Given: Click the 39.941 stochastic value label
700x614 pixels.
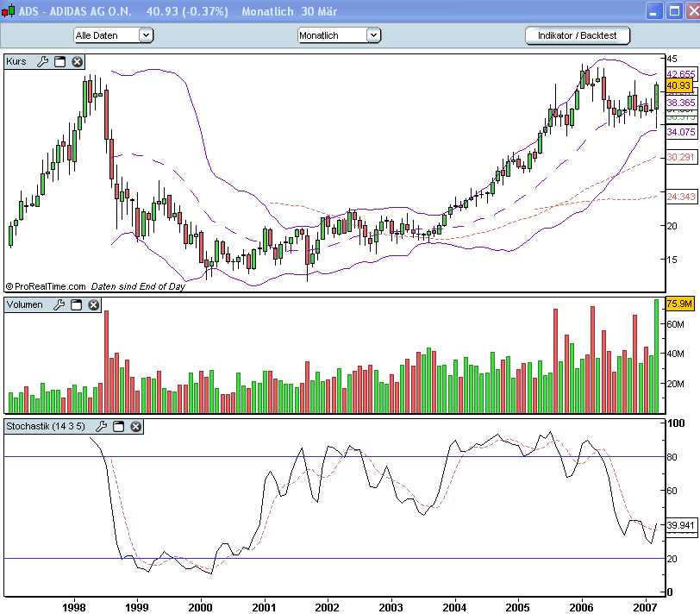Looking at the screenshot, I should click(678, 525).
